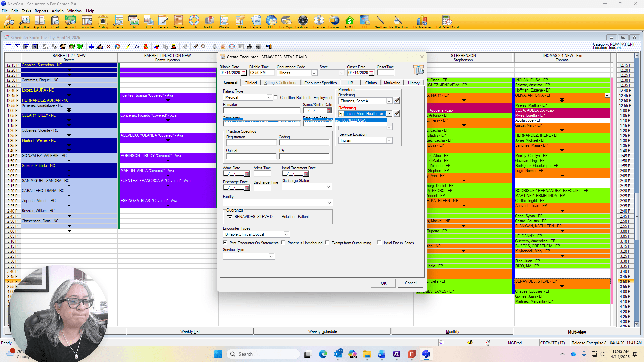Open the Charges toolbar icon
Image resolution: width=644 pixels, height=362 pixels.
pos(178,22)
